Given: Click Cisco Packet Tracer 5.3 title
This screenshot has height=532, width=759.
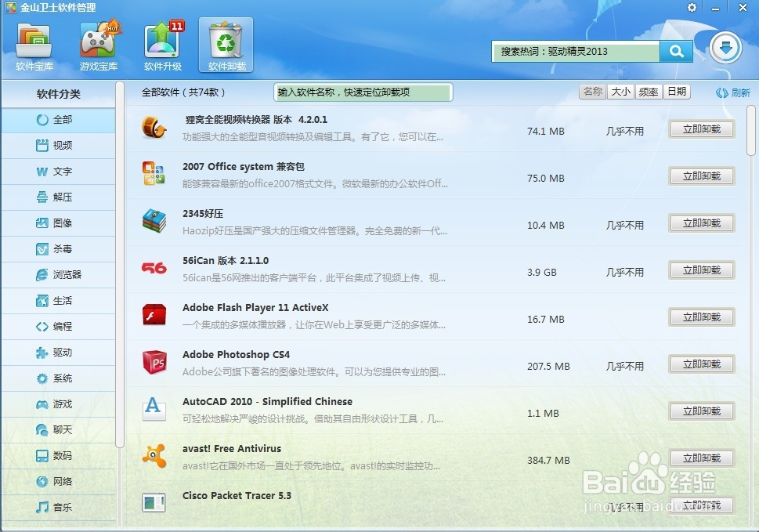Looking at the screenshot, I should (x=237, y=495).
